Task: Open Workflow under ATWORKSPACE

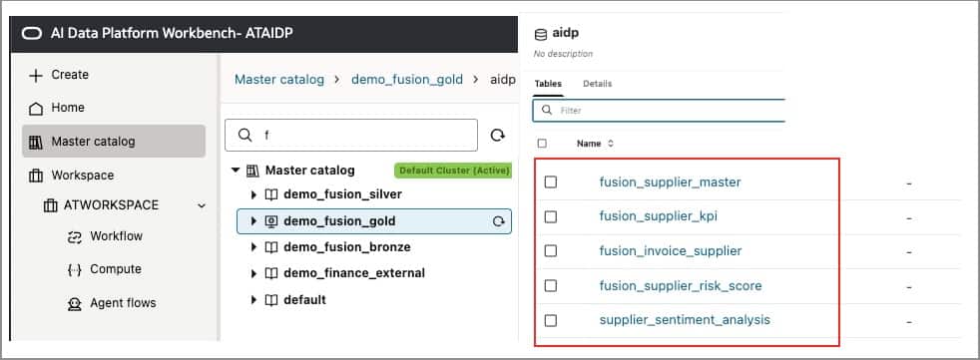Action: (x=116, y=236)
